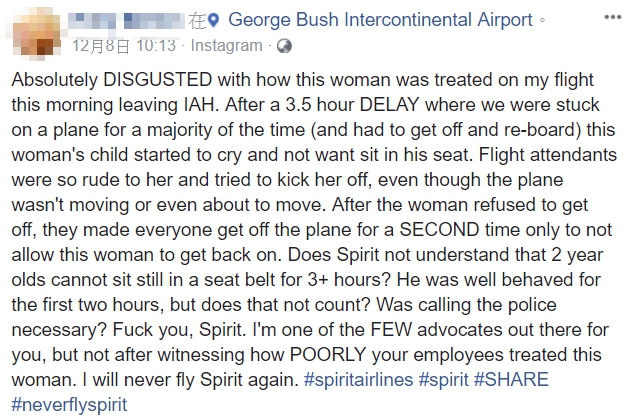Click the blue location pin icon
The height and width of the screenshot is (420, 630).
(216, 19)
